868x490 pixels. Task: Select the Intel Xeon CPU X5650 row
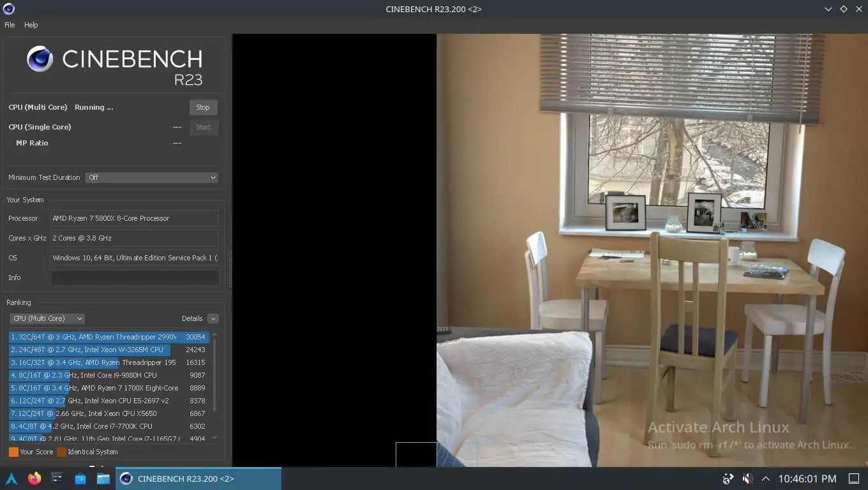[x=109, y=413]
